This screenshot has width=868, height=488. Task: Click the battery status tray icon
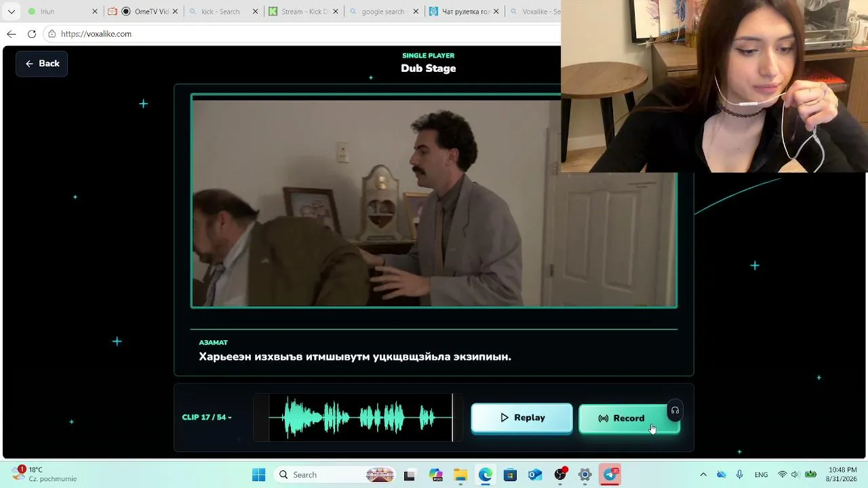pos(810,474)
